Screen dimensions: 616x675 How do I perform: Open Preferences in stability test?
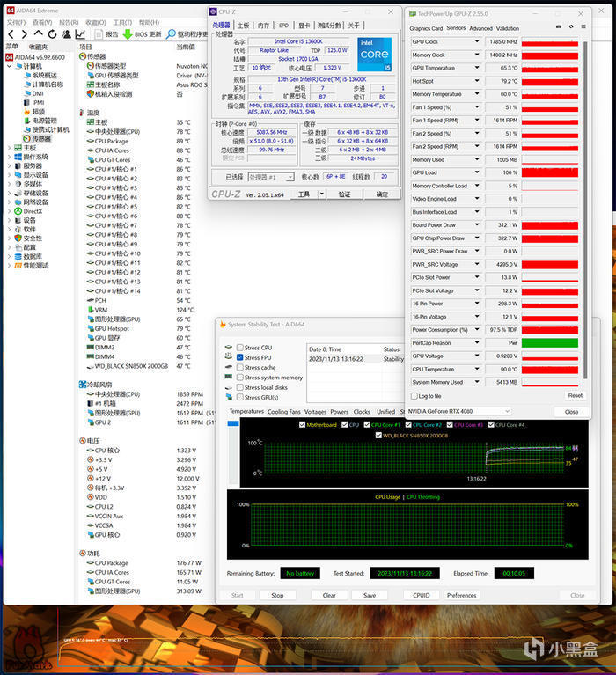461,596
